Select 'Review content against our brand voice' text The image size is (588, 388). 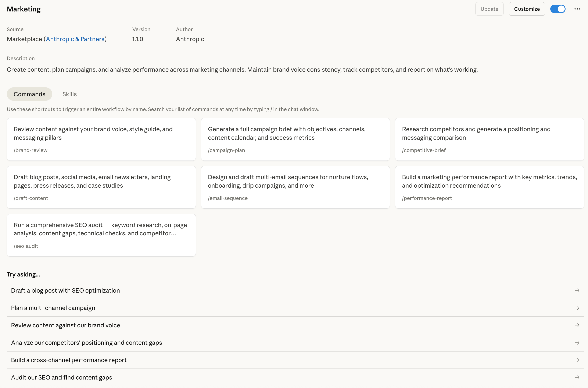pos(65,325)
